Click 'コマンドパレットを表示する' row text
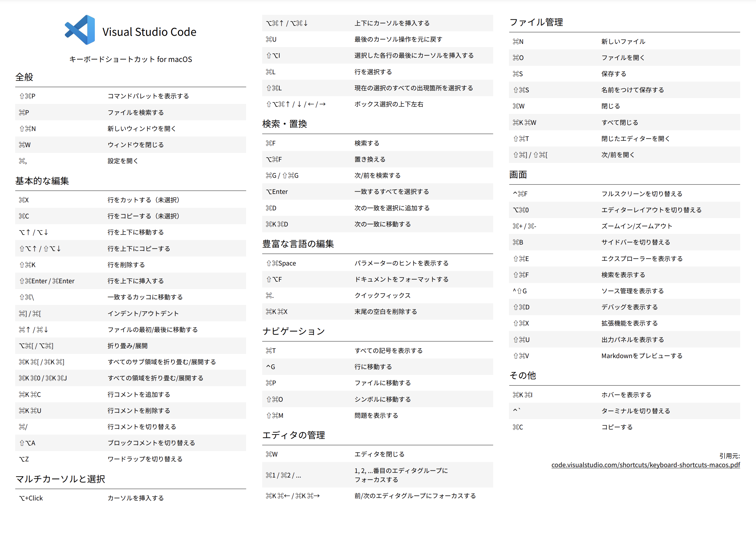 (148, 96)
